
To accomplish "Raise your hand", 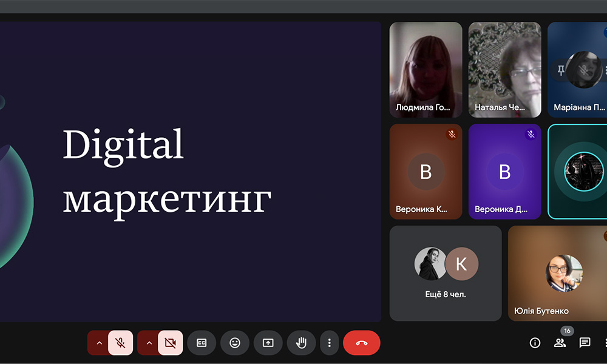I will (x=301, y=343).
